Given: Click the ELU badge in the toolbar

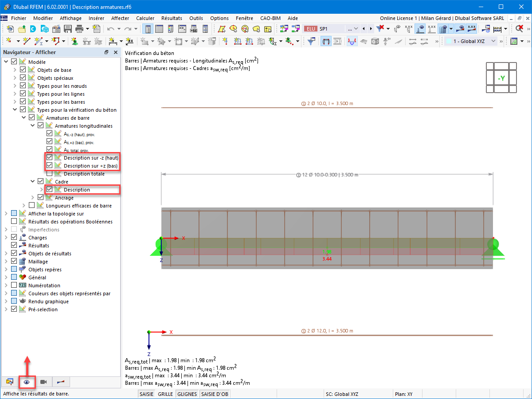Looking at the screenshot, I should (x=310, y=28).
